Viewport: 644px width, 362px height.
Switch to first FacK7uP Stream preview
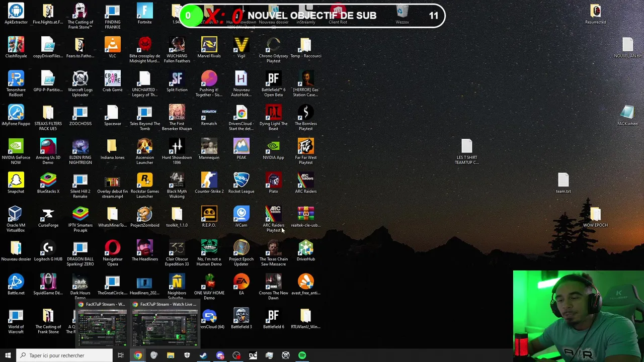pos(102,323)
